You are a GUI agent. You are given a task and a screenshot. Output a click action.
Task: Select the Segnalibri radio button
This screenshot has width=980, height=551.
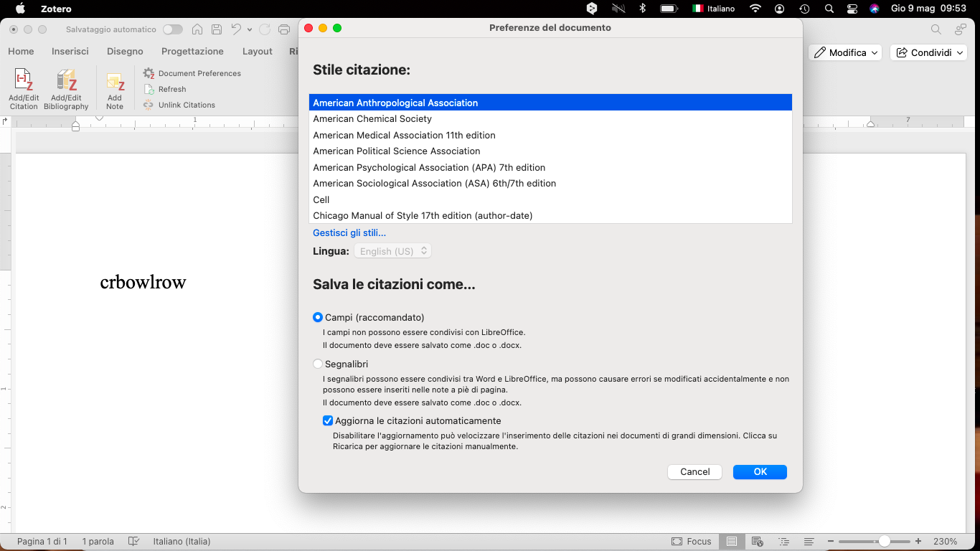(x=318, y=364)
